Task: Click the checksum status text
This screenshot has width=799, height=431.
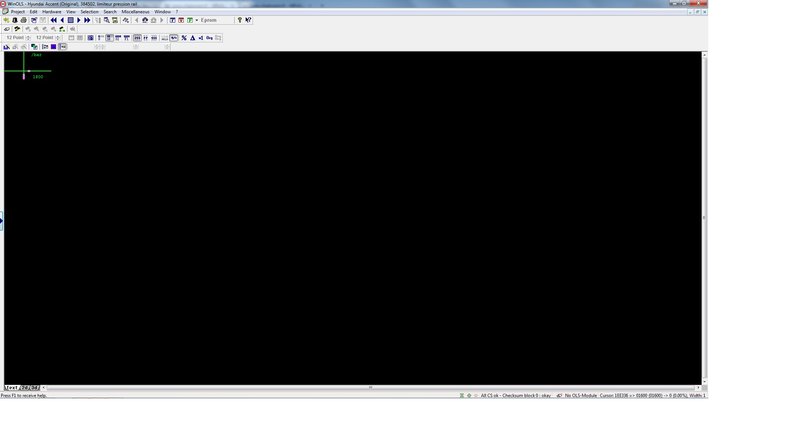Action: (516, 395)
